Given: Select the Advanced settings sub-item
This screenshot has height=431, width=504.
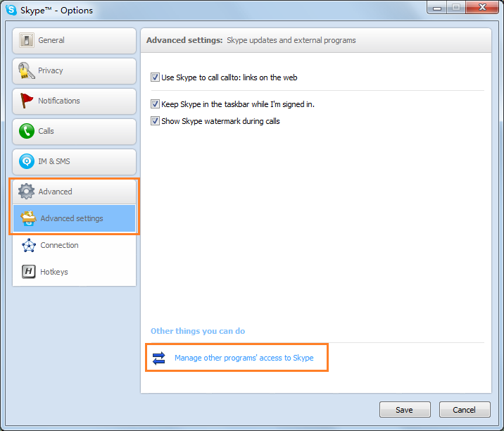Looking at the screenshot, I should pos(74,218).
